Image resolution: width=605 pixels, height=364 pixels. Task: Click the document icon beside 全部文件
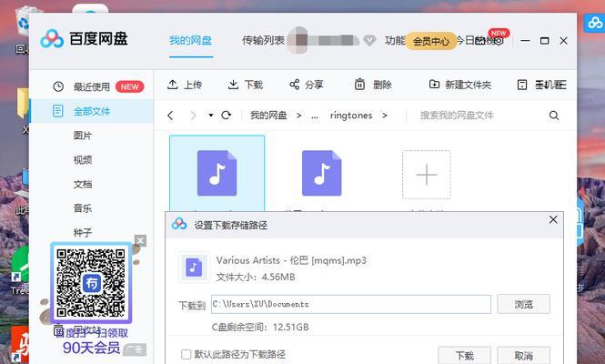pos(58,111)
